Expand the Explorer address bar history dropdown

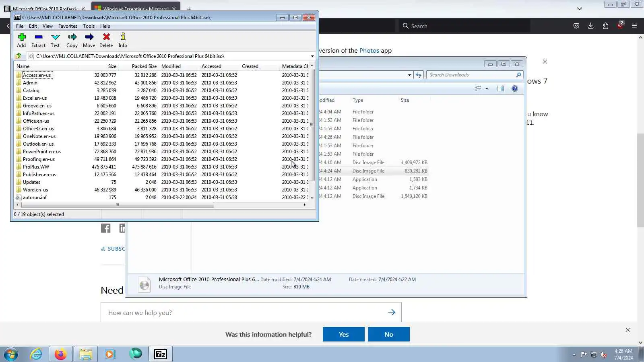[409, 75]
